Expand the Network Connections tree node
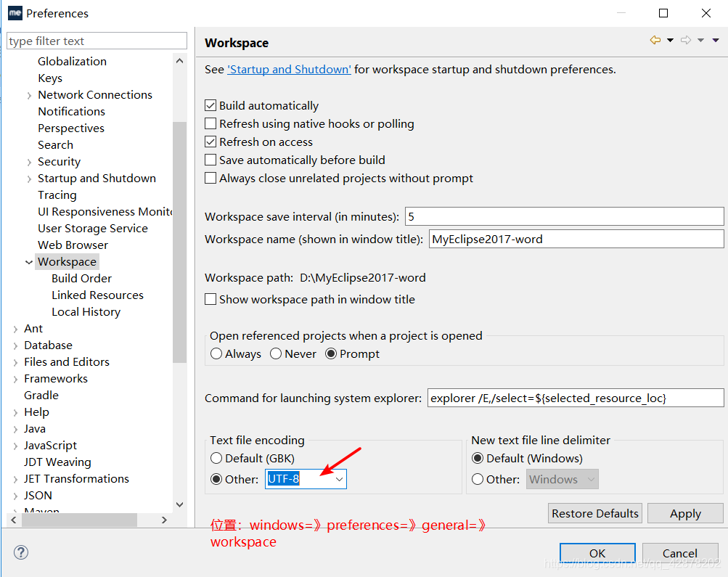 click(x=29, y=95)
